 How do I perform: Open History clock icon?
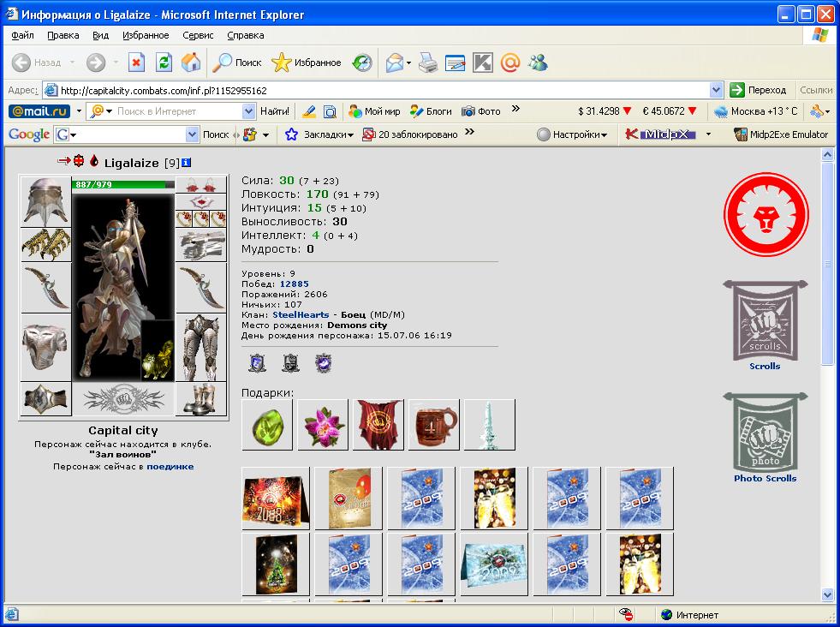tap(362, 63)
